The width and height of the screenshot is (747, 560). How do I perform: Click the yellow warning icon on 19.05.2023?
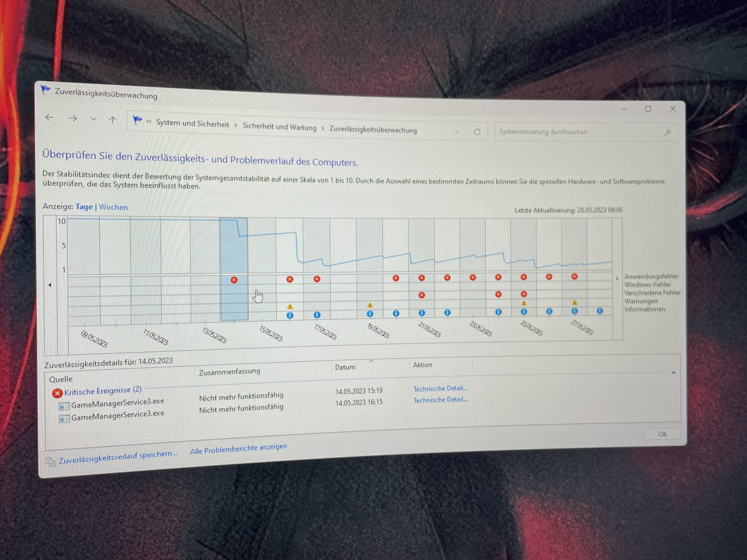(x=370, y=305)
